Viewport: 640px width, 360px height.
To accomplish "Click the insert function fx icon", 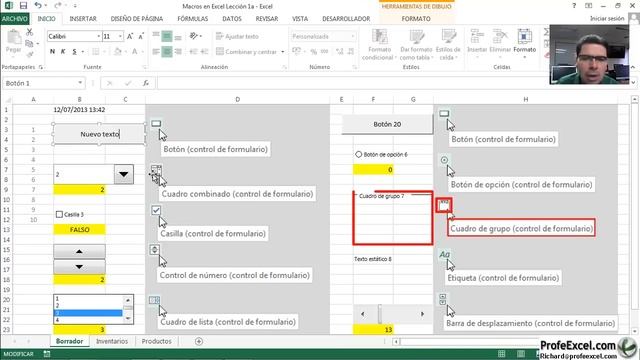I will click(146, 83).
